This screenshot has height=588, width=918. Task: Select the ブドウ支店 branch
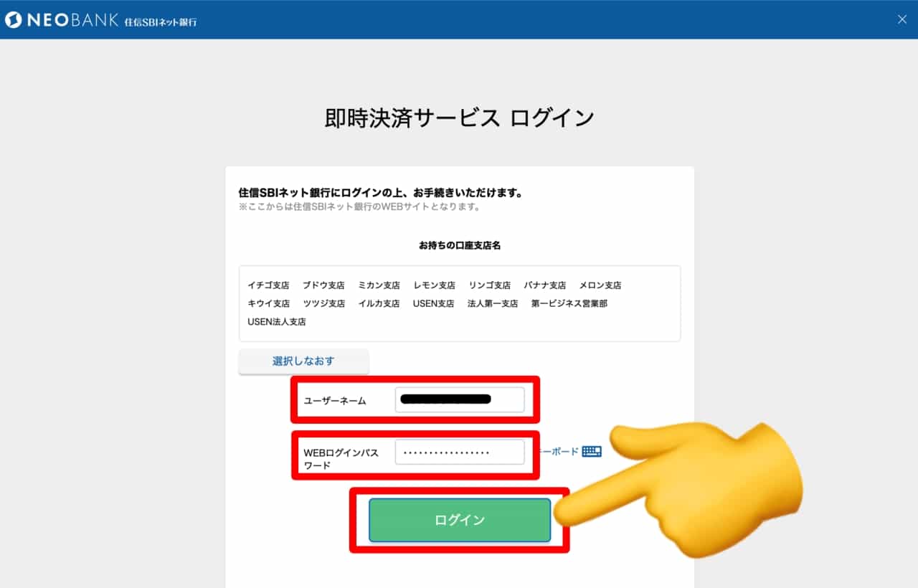(323, 285)
